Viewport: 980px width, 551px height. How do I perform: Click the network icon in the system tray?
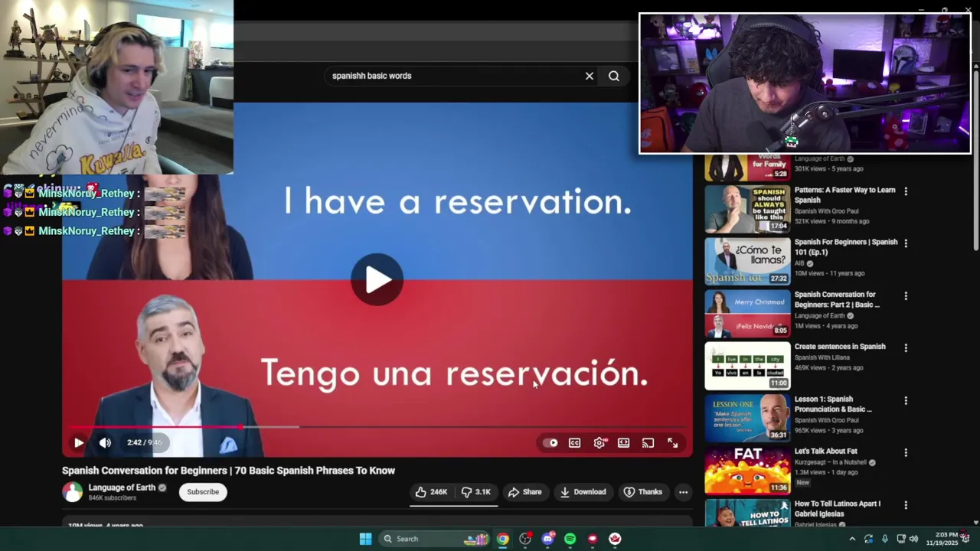(901, 539)
